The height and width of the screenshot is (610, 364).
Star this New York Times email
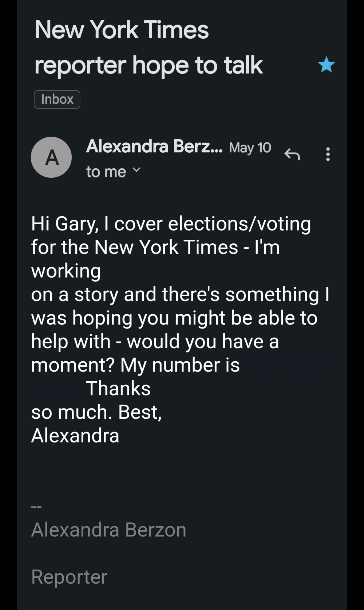coord(326,64)
